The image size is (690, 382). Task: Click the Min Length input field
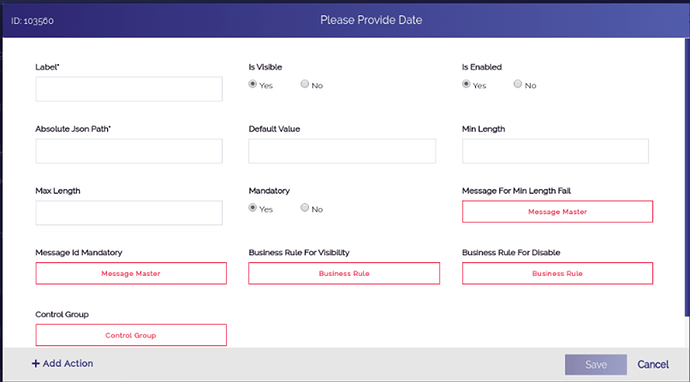(555, 151)
